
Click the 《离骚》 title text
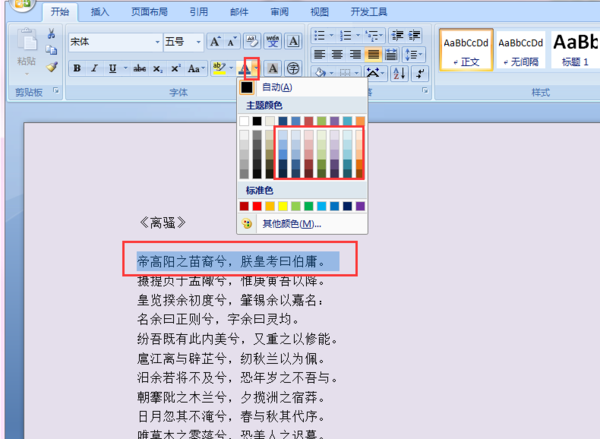[x=163, y=222]
